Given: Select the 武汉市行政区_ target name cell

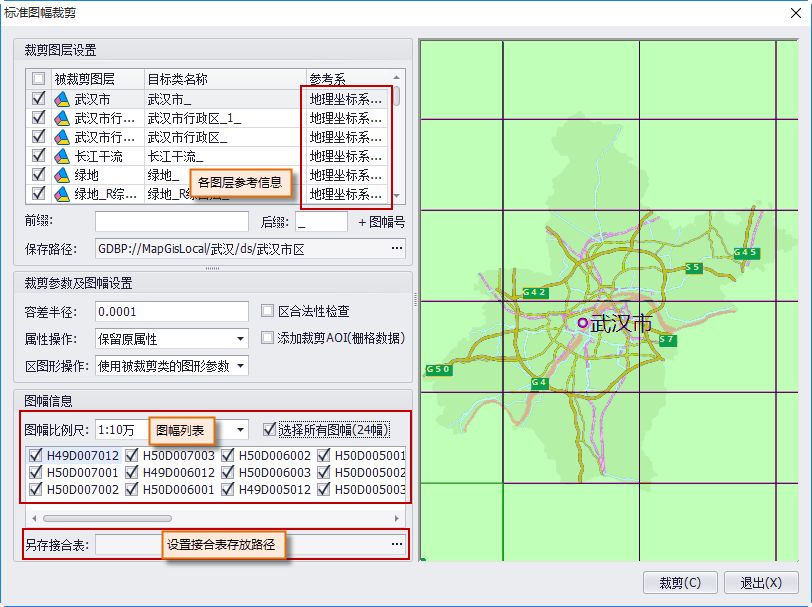Looking at the screenshot, I should pos(225,137).
